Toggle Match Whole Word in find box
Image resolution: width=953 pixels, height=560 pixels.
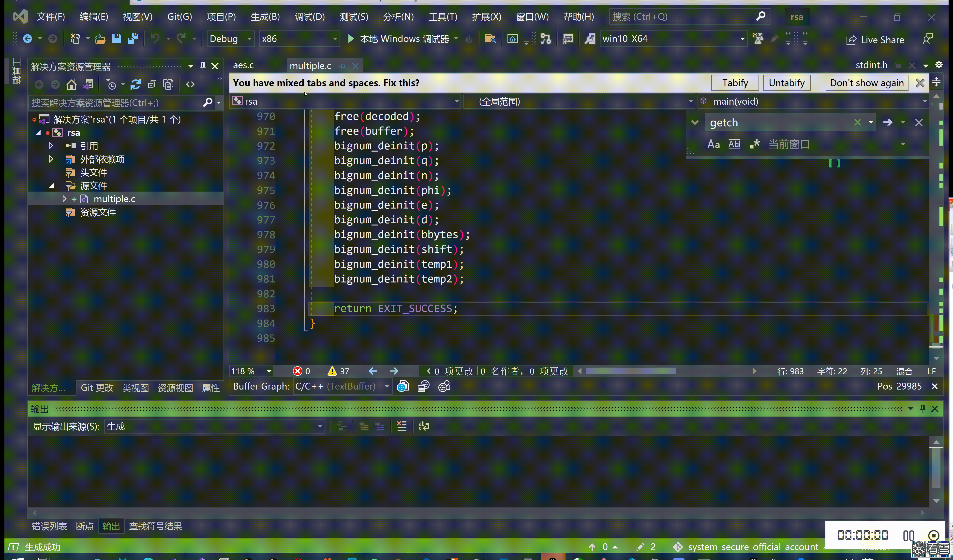734,144
